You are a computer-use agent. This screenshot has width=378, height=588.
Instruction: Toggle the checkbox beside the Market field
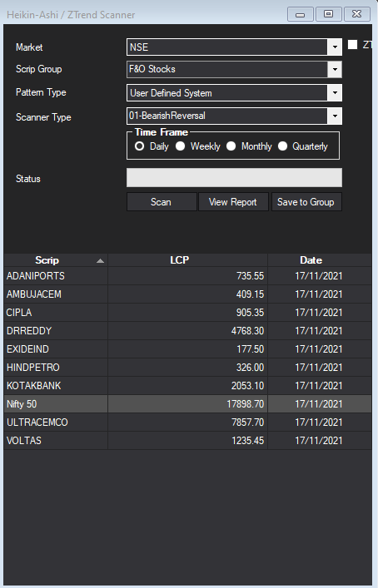point(352,45)
